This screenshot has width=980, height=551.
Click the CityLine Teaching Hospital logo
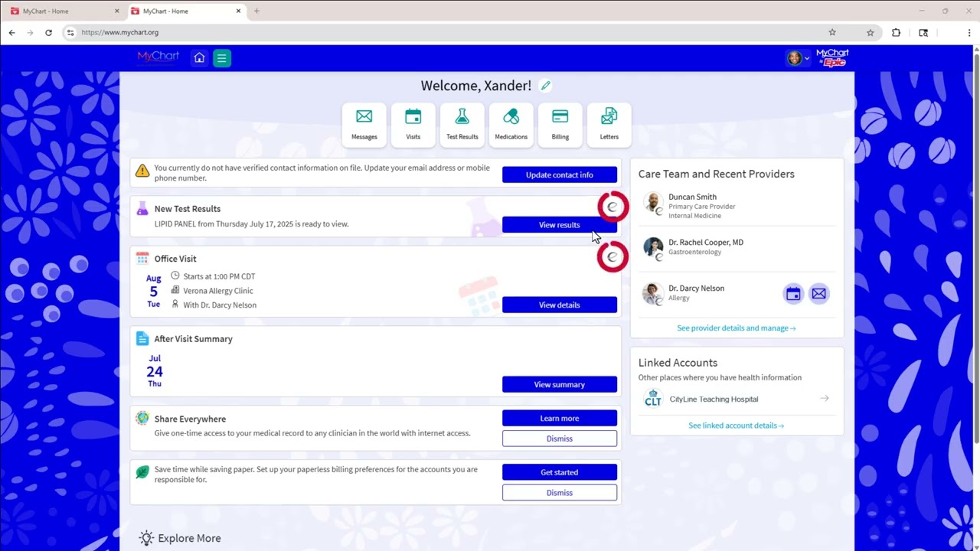653,399
